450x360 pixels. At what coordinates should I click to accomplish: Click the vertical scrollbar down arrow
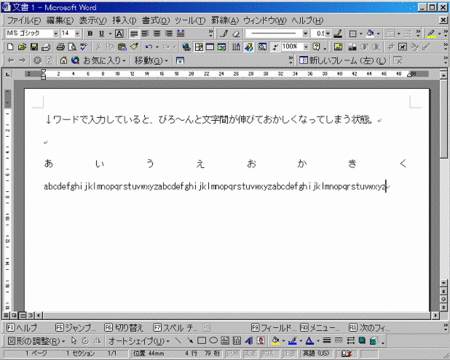pyautogui.click(x=443, y=283)
